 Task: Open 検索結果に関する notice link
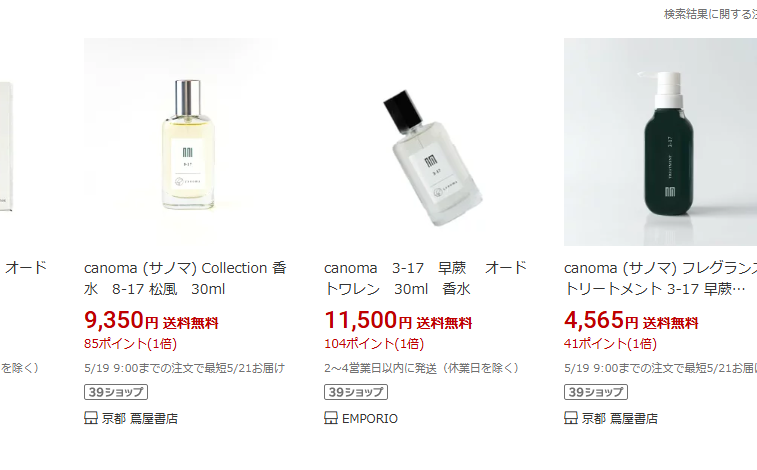[x=710, y=14]
